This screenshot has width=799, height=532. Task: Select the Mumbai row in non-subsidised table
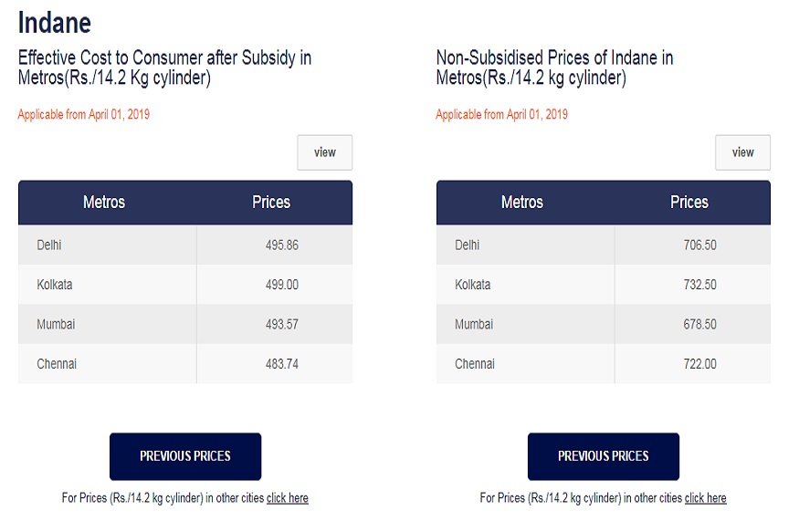click(x=604, y=324)
